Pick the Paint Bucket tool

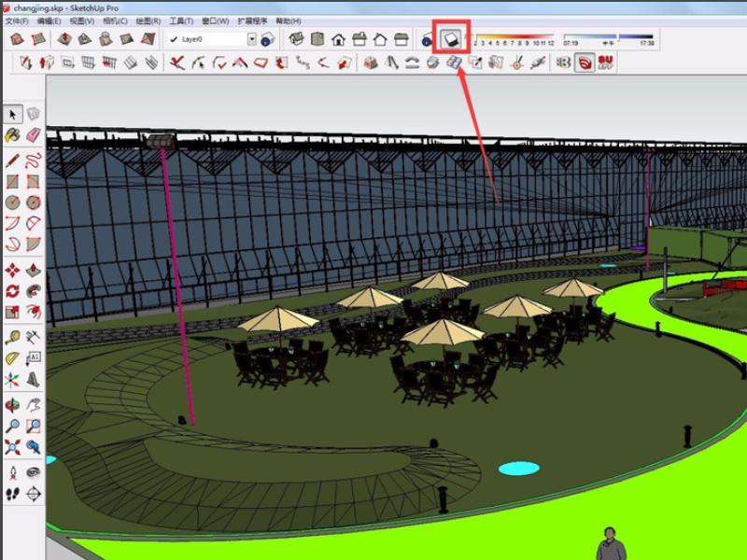pyautogui.click(x=13, y=135)
